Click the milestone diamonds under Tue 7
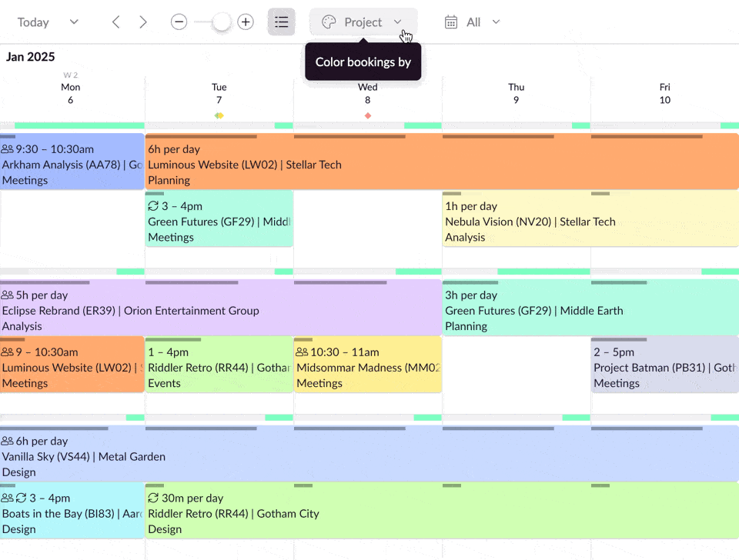This screenshot has height=560, width=739. click(x=219, y=115)
